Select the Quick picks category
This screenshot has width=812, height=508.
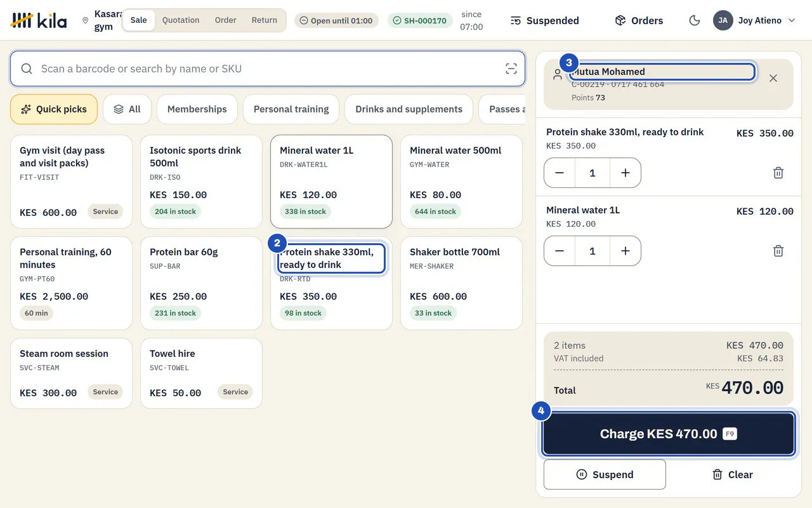pyautogui.click(x=54, y=109)
